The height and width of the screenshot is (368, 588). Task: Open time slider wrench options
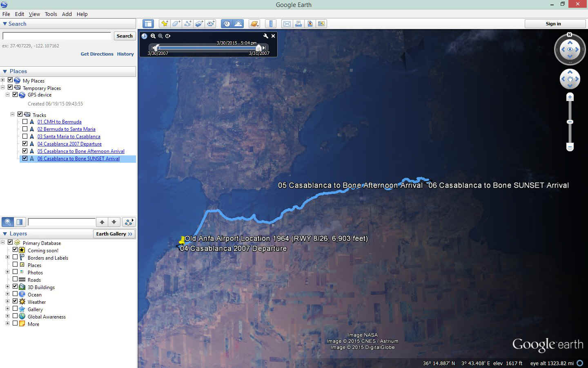click(x=265, y=36)
